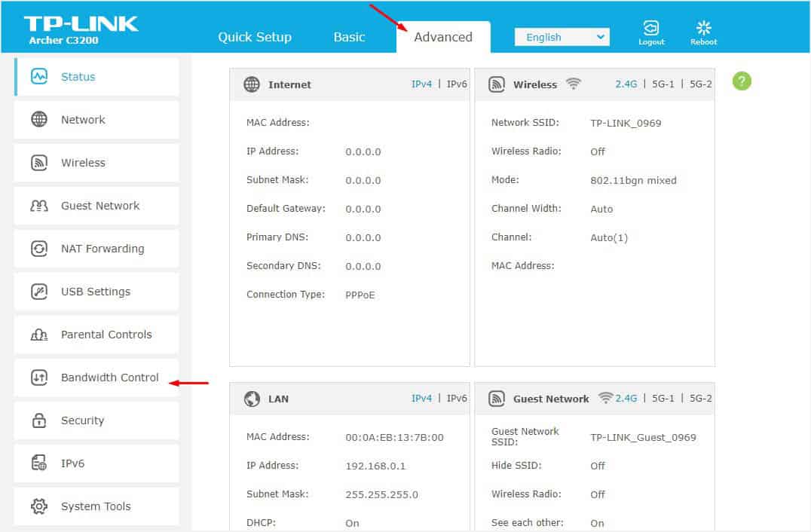Click the IPv6 document icon in sidebar
This screenshot has height=532, width=811.
[39, 463]
